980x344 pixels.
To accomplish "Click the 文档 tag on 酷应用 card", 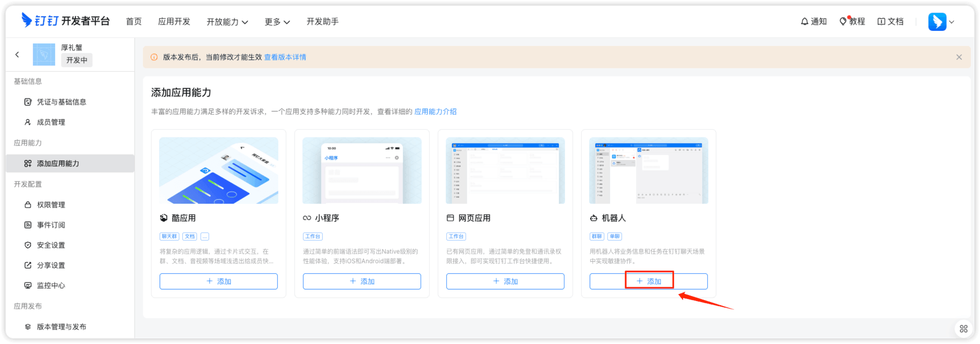I will pyautogui.click(x=190, y=236).
